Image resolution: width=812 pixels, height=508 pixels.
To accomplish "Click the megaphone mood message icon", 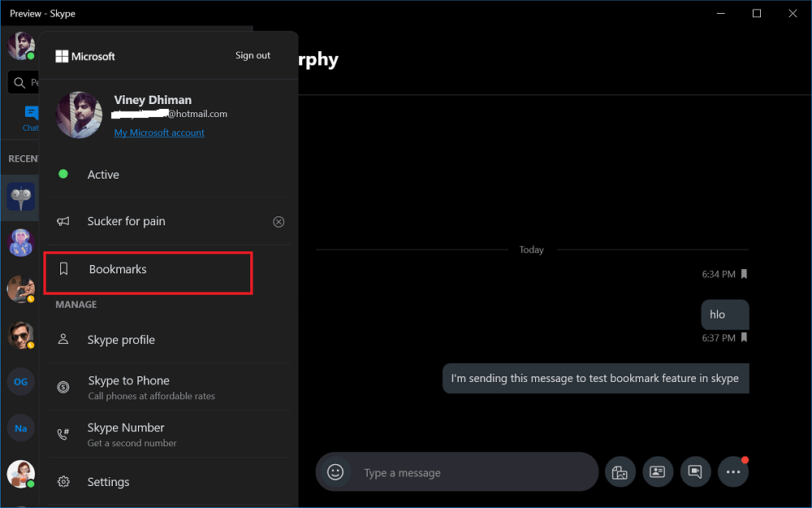I will pyautogui.click(x=63, y=222).
